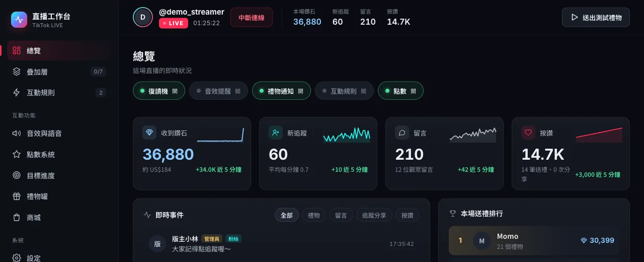Select the 留言 event filter tab

click(x=341, y=215)
